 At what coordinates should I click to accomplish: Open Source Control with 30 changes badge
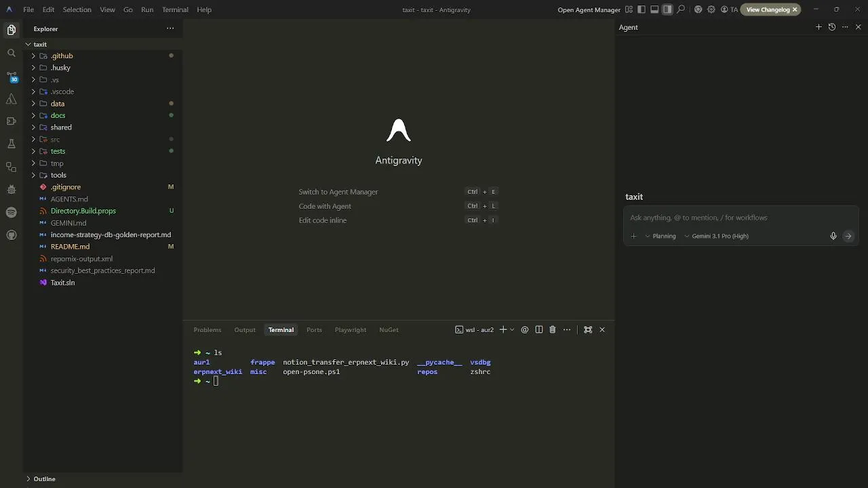pos(11,76)
